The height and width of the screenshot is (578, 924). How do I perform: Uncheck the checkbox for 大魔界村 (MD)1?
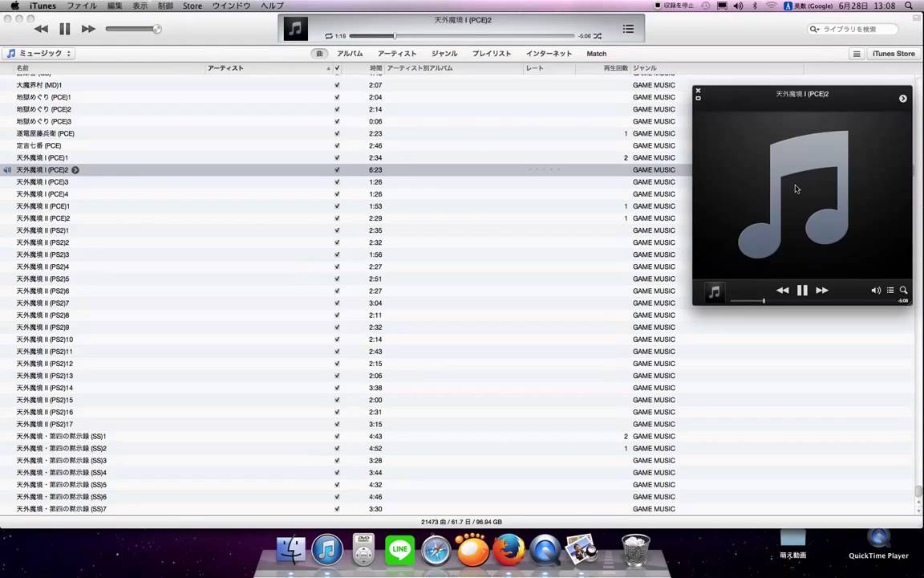tap(337, 85)
